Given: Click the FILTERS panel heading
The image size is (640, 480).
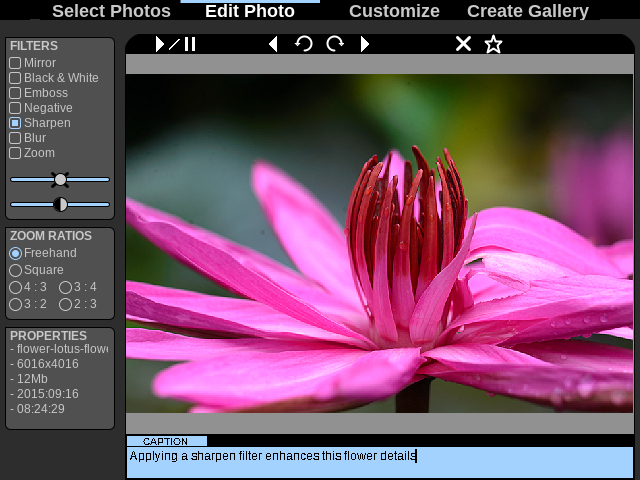Looking at the screenshot, I should click(x=34, y=46).
